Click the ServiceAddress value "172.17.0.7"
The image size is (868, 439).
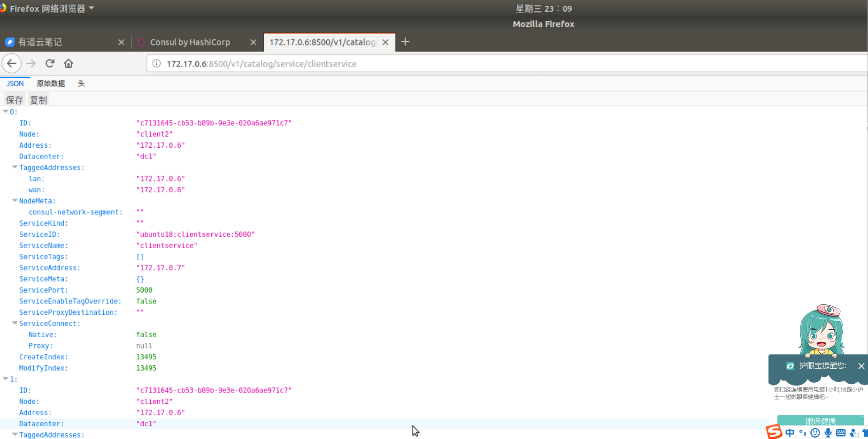[161, 268]
